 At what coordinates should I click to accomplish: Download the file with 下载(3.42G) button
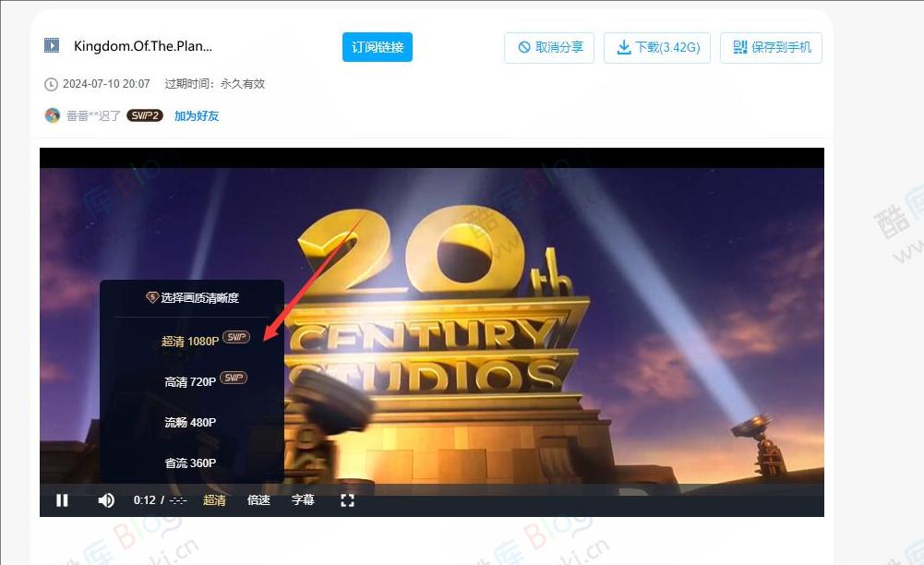[x=657, y=47]
